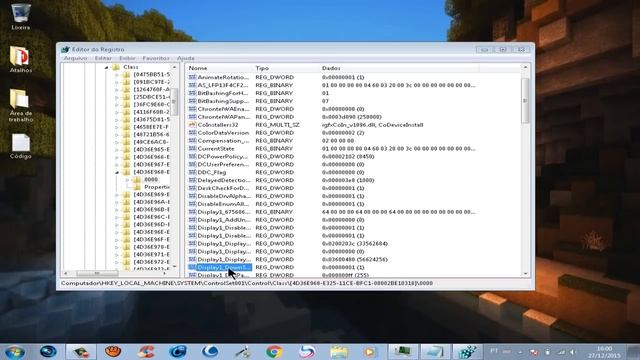Click the values list scroll-down arrow
The image size is (640, 360).
coord(525,273)
